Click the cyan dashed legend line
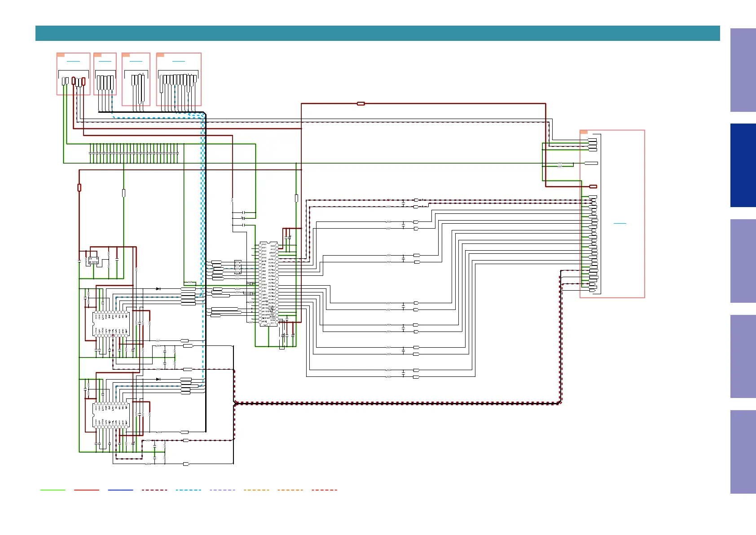Viewport: 756px width, 535px height. point(189,490)
